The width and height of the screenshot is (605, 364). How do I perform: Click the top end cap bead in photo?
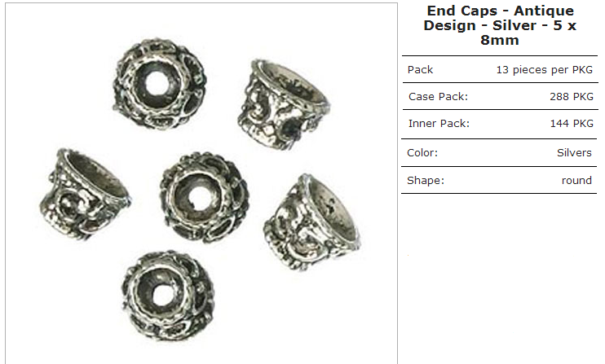[x=160, y=84]
